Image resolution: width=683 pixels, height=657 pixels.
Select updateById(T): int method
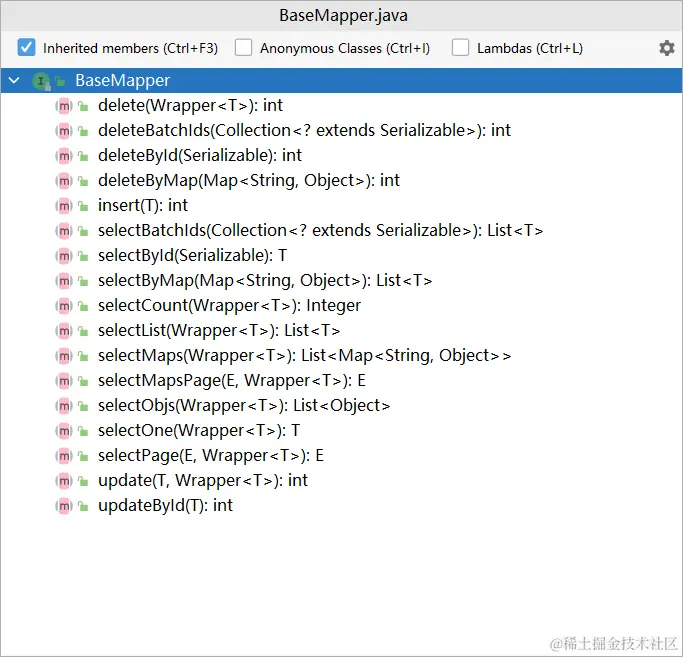click(166, 506)
